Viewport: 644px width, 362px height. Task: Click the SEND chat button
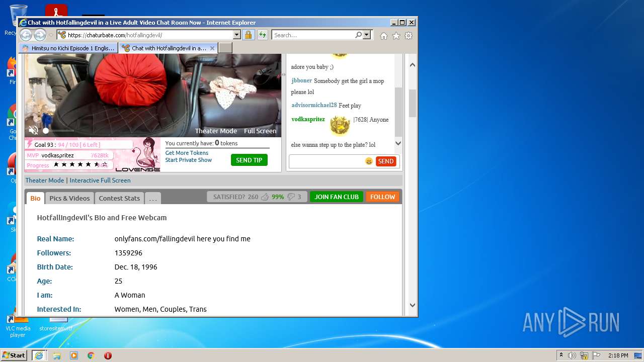386,161
